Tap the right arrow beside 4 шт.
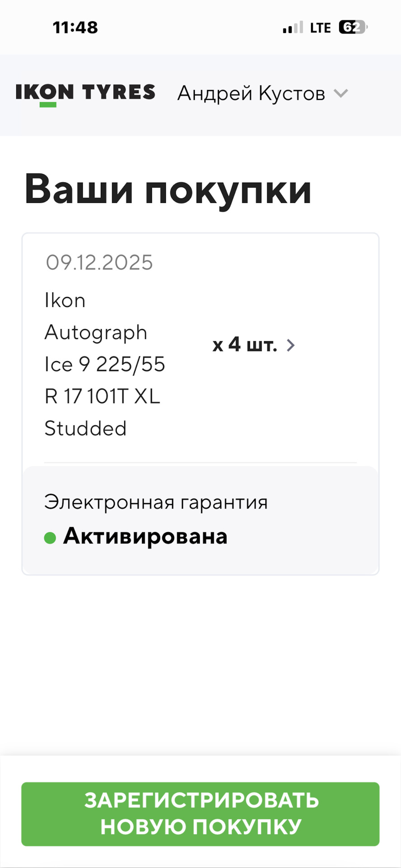401x868 pixels. coord(291,345)
